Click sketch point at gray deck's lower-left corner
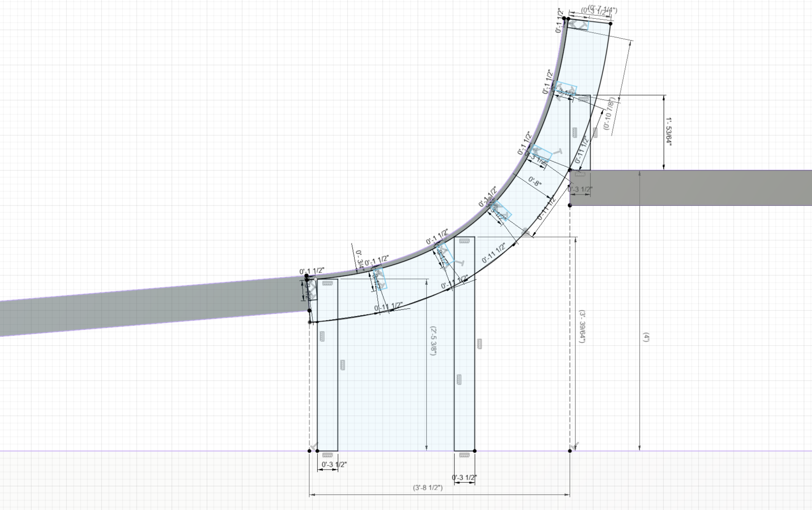This screenshot has width=812, height=510. pyautogui.click(x=570, y=205)
